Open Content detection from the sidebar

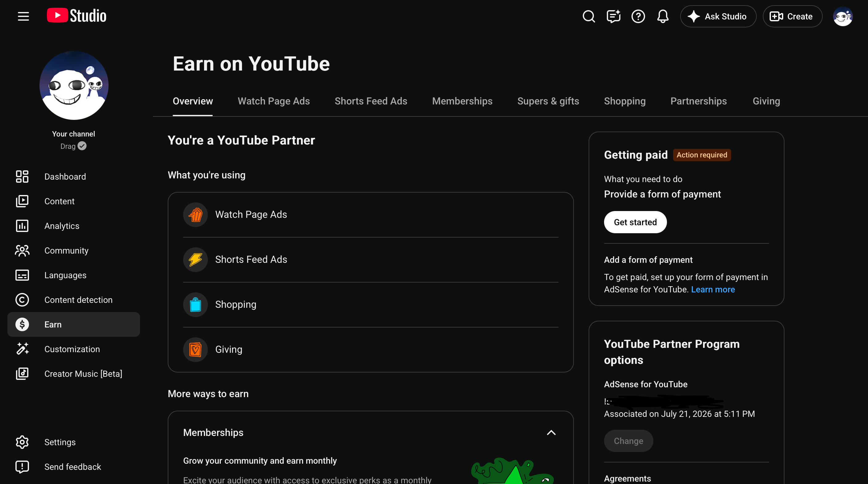[x=73, y=300]
